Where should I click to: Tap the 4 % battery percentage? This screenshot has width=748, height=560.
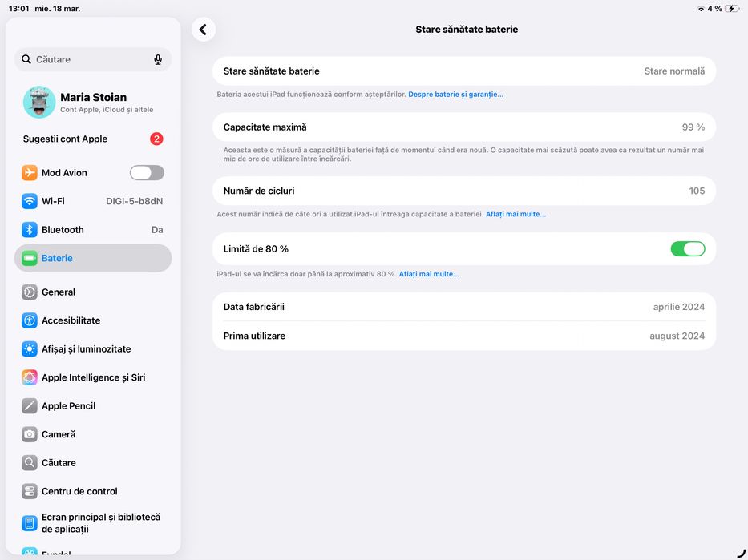(x=714, y=9)
